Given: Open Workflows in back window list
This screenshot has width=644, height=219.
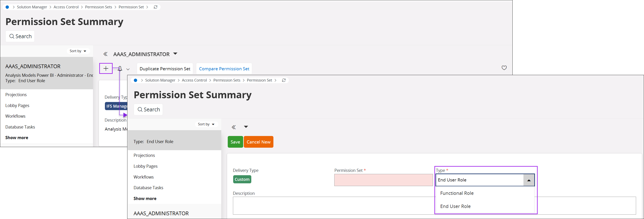Looking at the screenshot, I should (15, 116).
